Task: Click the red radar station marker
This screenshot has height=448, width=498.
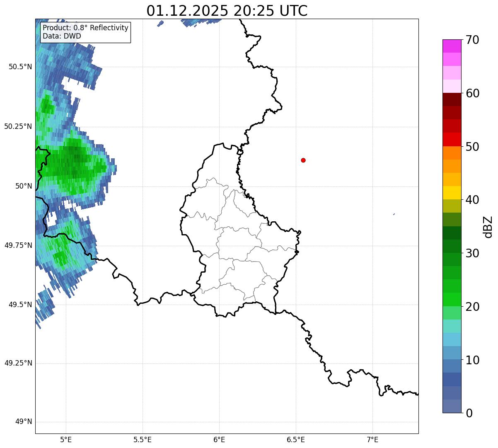Action: click(303, 160)
